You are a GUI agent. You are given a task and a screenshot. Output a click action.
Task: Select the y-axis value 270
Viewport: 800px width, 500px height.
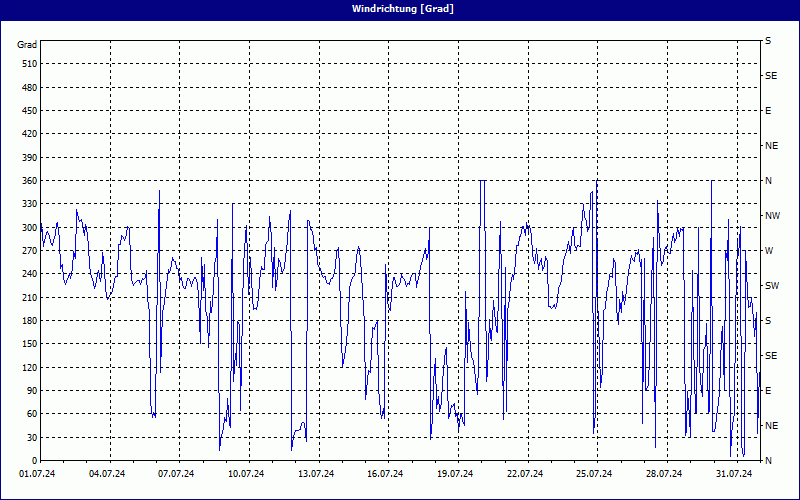[30, 251]
